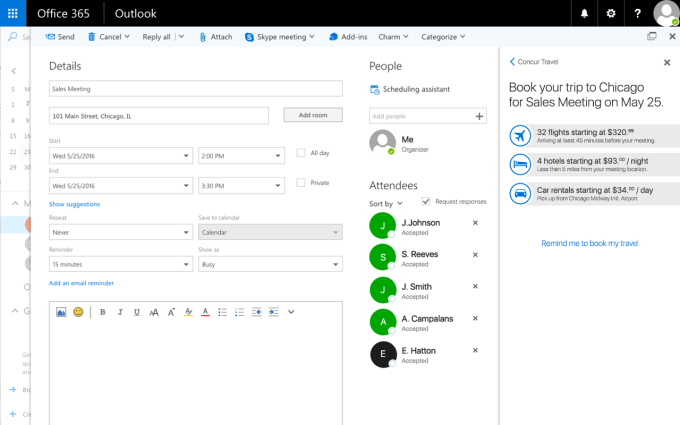Open the notifications bell
The image size is (680, 425).
point(584,13)
